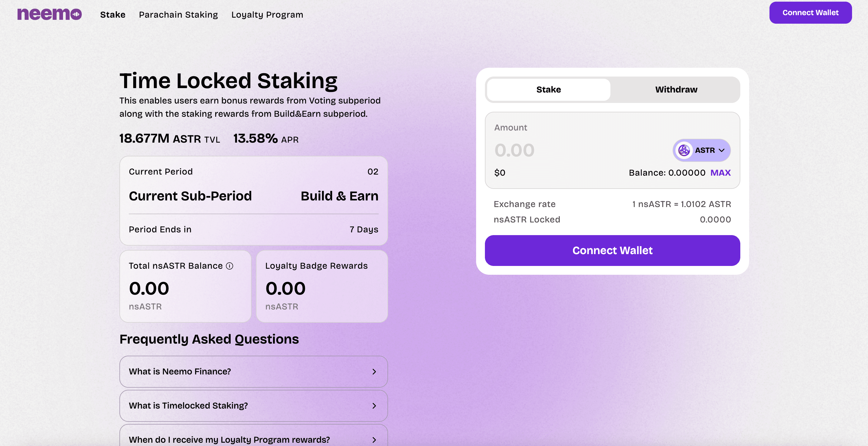Go to the Loyalty Program page
Image resolution: width=868 pixels, height=446 pixels.
click(x=267, y=15)
